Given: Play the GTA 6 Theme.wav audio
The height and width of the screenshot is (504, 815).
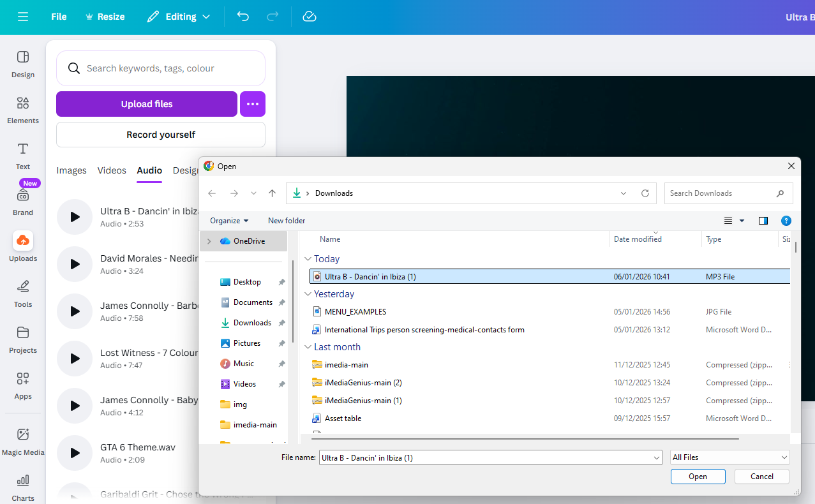Looking at the screenshot, I should (x=75, y=453).
